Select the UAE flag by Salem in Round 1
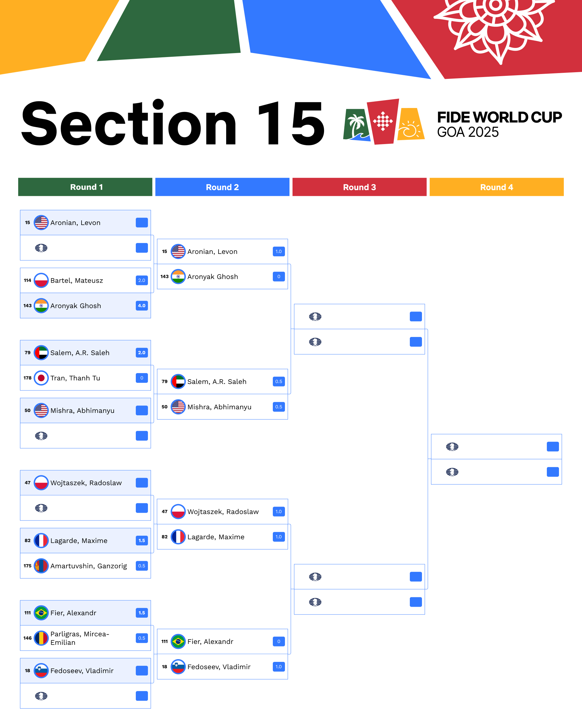 click(41, 352)
